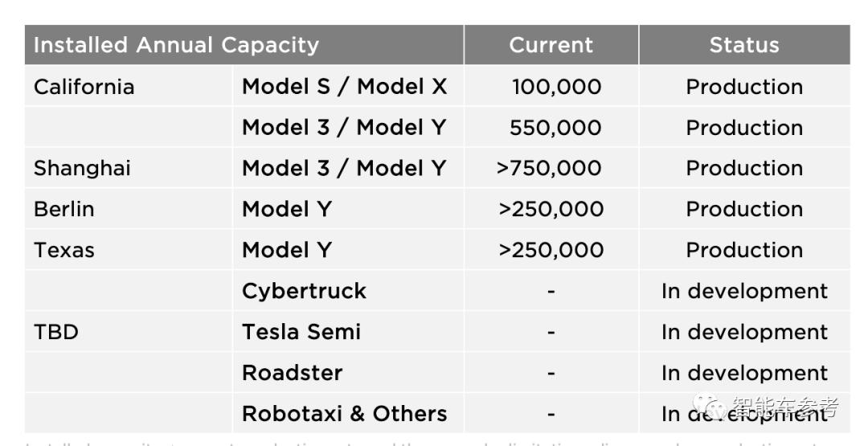The image size is (868, 446).
Task: Click the 550,000 capacity value
Action: click(x=555, y=128)
